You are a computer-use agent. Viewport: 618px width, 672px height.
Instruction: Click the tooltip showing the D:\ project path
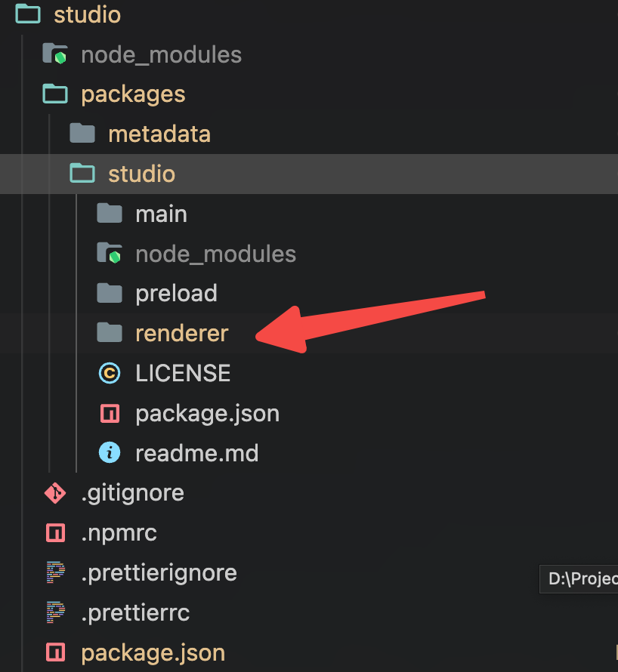point(579,579)
